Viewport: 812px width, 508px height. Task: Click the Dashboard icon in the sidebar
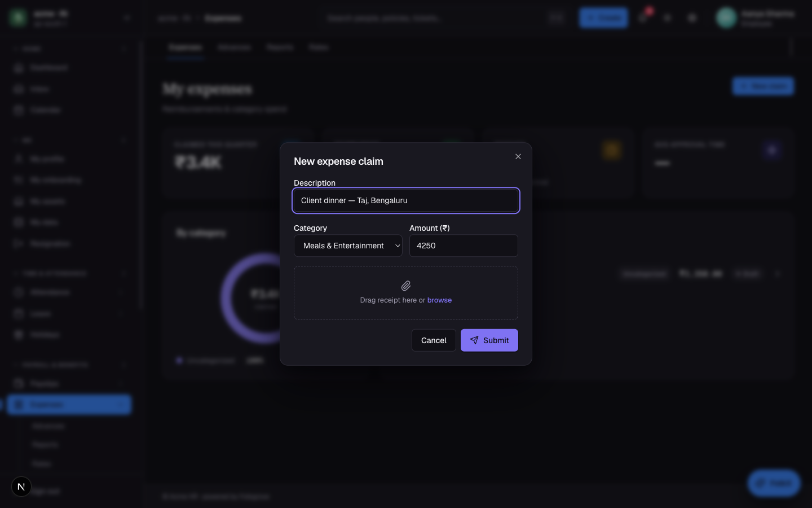(x=19, y=68)
